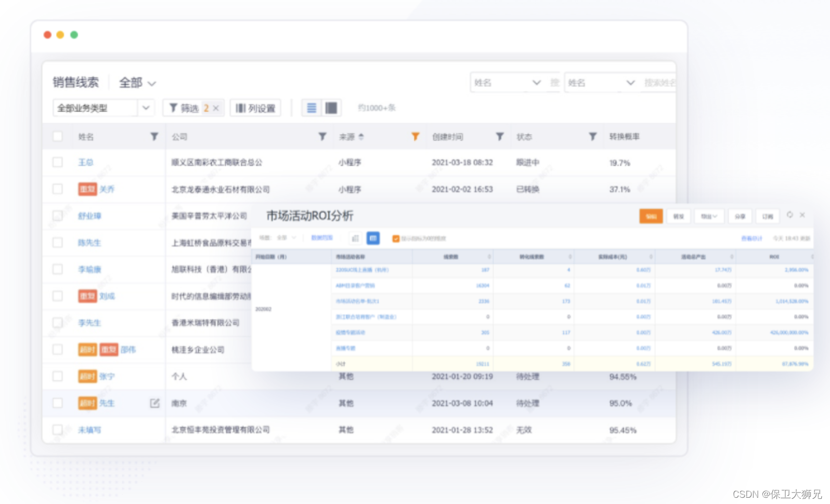Sort ROI table by 活动总产出 column
The height and width of the screenshot is (504, 830).
point(732,257)
